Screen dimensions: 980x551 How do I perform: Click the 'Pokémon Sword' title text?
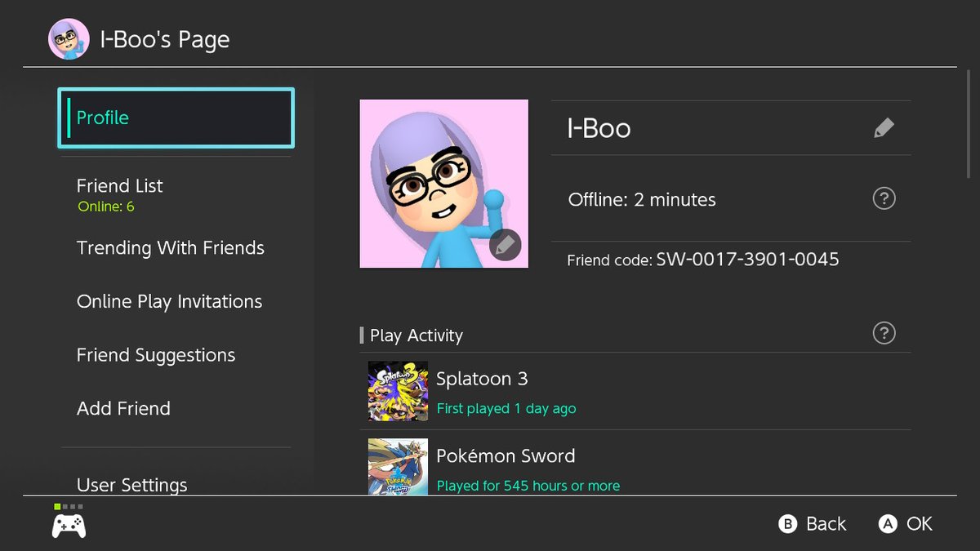(x=506, y=455)
